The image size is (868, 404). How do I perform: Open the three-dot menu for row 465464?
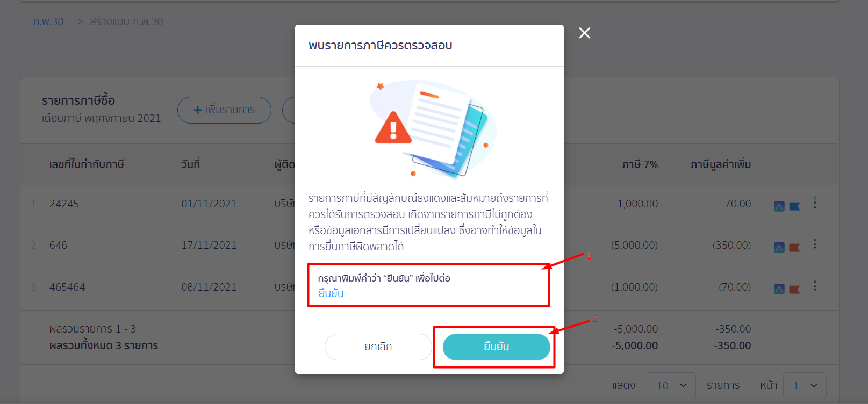point(815,286)
